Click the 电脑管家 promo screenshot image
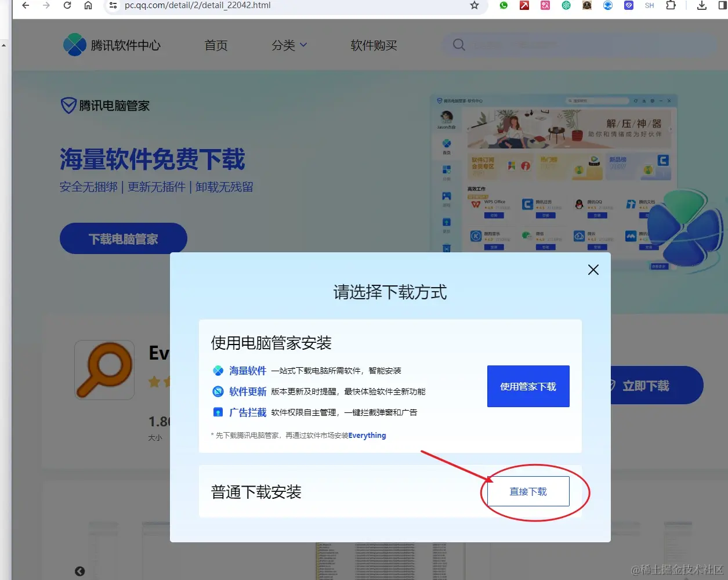This screenshot has width=728, height=580. [554, 183]
